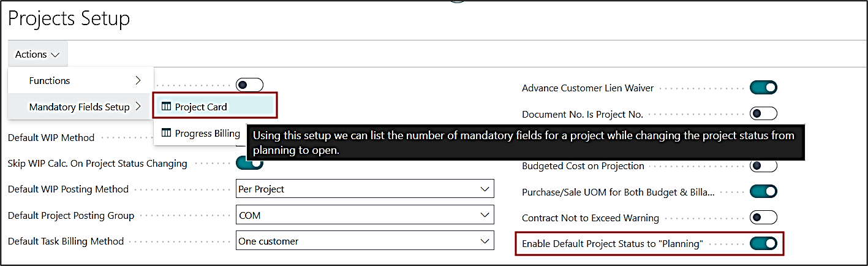Choose Project Card from the submenu
This screenshot has height=266, width=868.
click(201, 107)
